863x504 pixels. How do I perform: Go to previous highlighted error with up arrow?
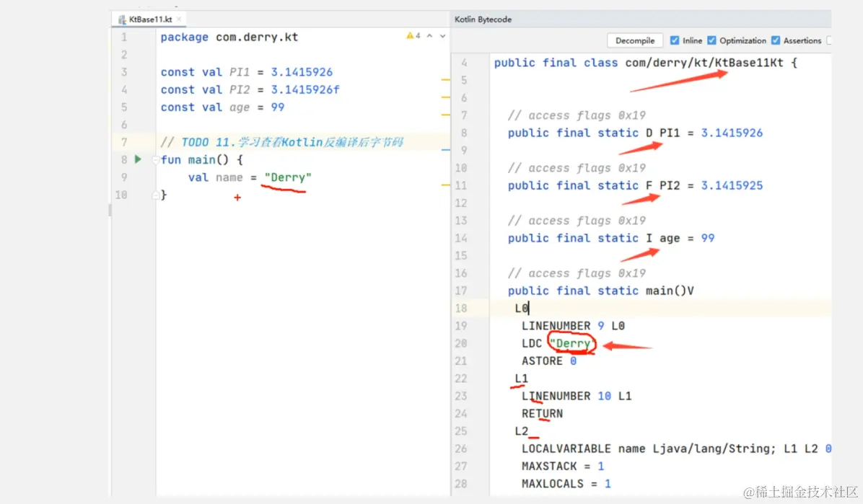click(430, 36)
